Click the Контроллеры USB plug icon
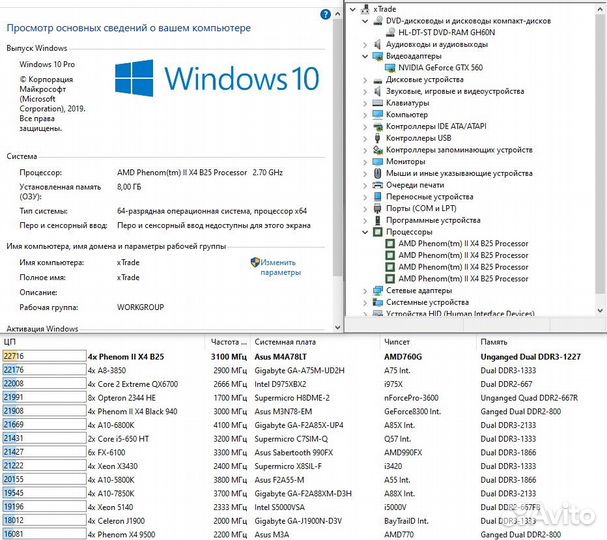Viewport: 607px width, 540px height. coord(377,138)
